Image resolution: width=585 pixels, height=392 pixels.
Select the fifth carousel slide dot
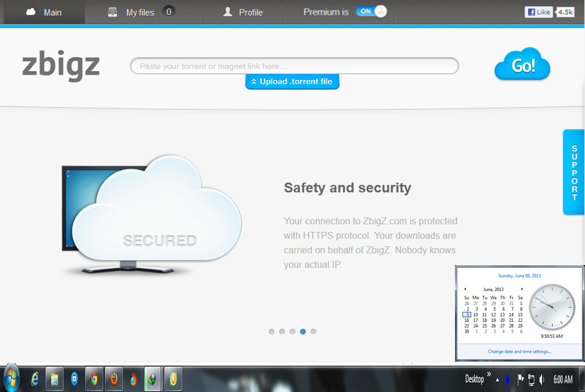[313, 331]
